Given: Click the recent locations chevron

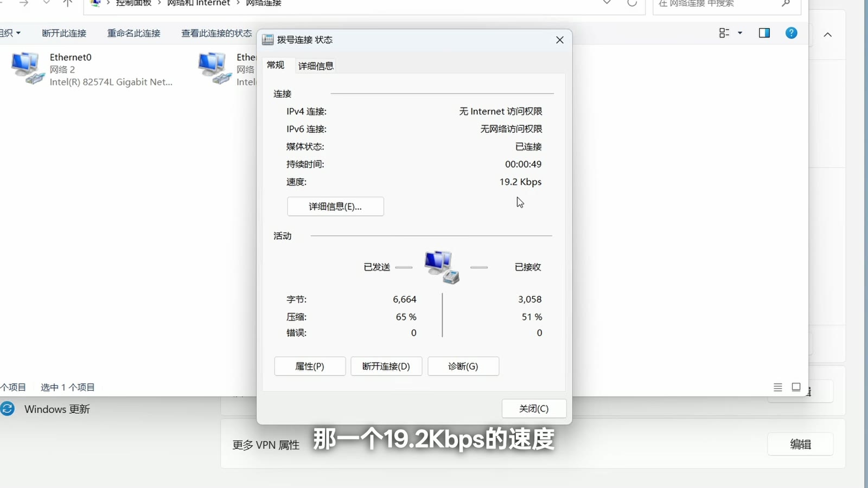Looking at the screenshot, I should point(46,3).
